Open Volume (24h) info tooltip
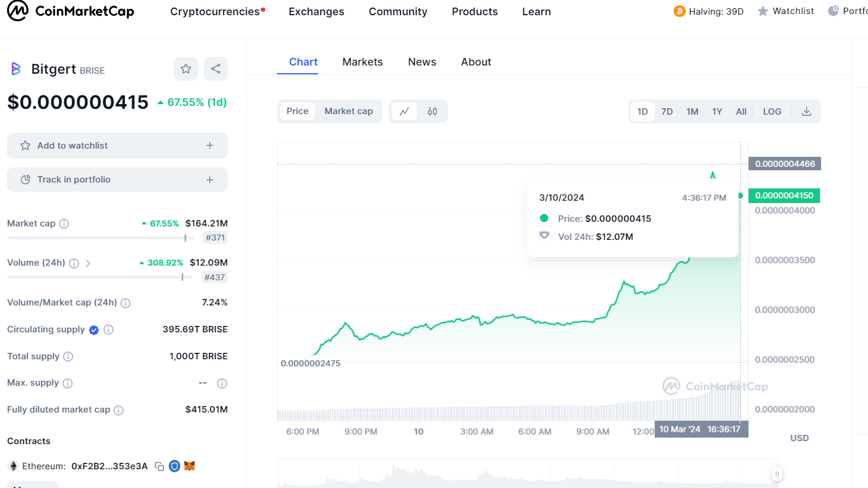Viewport: 868px width, 488px height. [x=74, y=263]
